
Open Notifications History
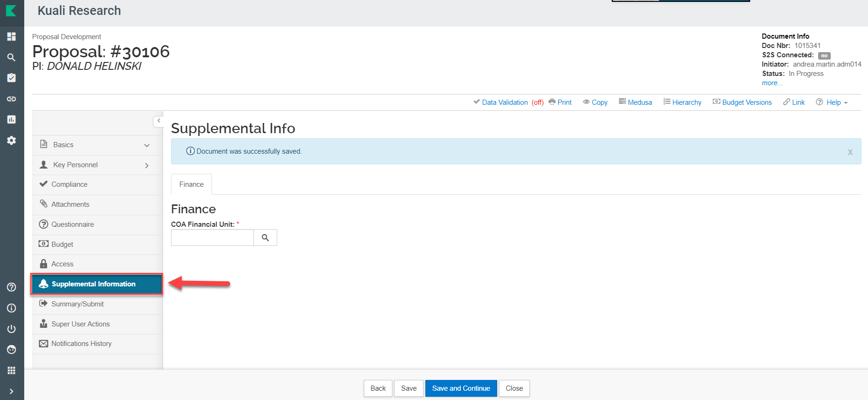coord(97,344)
